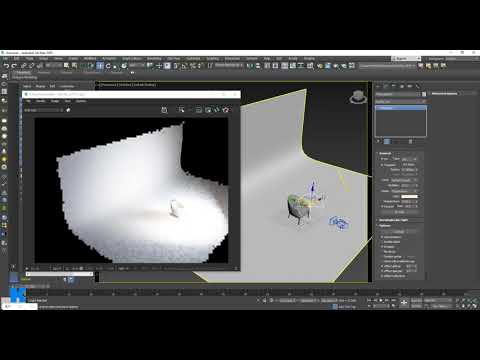Open Image menu in frame buffer window
This screenshot has width=480, height=360.
55,101
